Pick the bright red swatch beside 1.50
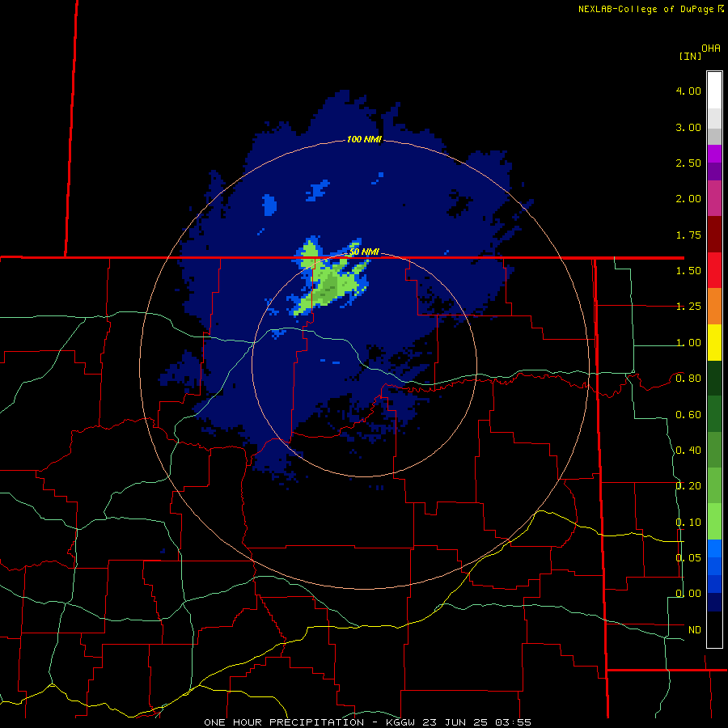728x728 pixels. point(714,270)
